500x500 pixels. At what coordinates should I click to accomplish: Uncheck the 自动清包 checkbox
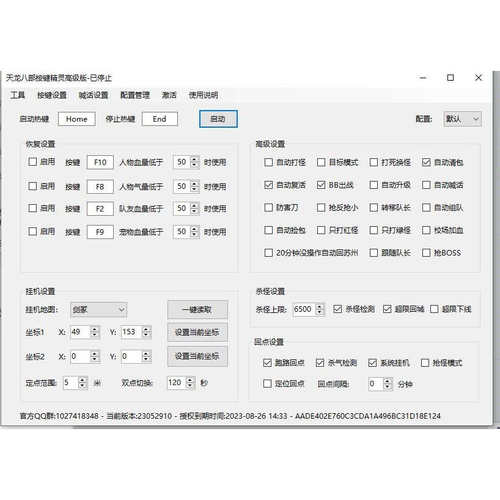(426, 162)
